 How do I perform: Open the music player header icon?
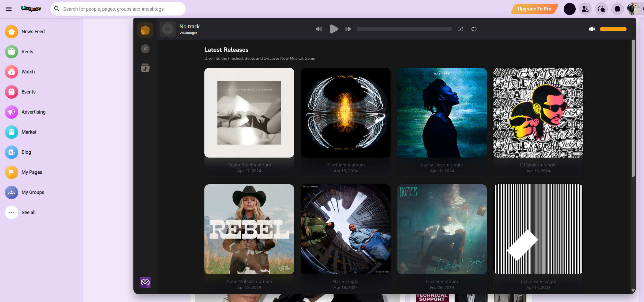point(570,9)
